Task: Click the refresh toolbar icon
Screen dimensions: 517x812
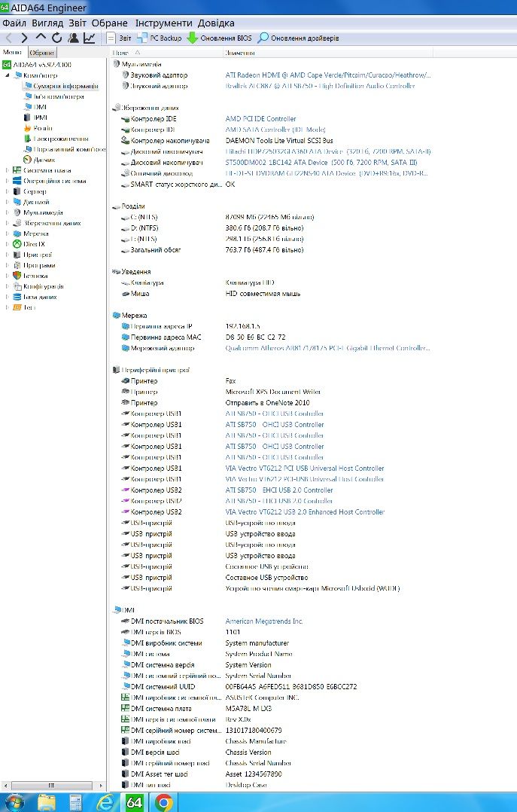Action: pos(57,38)
